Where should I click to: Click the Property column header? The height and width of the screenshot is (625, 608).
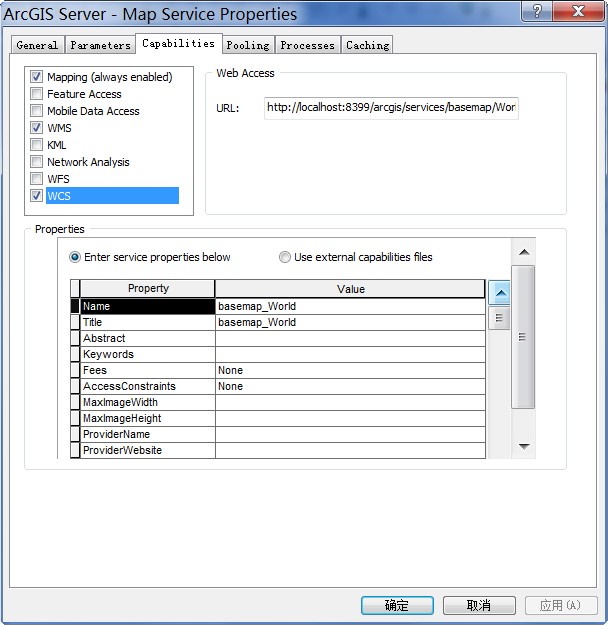coord(148,289)
